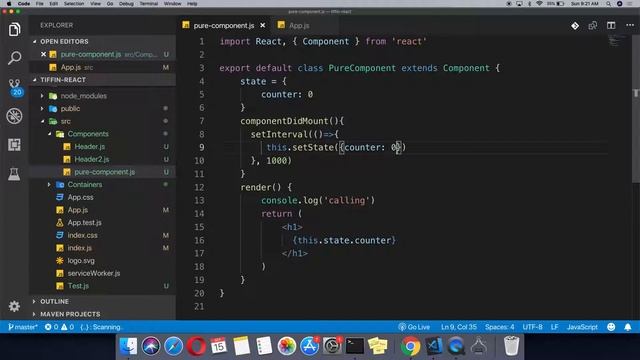Image resolution: width=640 pixels, height=360 pixels.
Task: Open the Terminal menu
Action: pos(149,4)
